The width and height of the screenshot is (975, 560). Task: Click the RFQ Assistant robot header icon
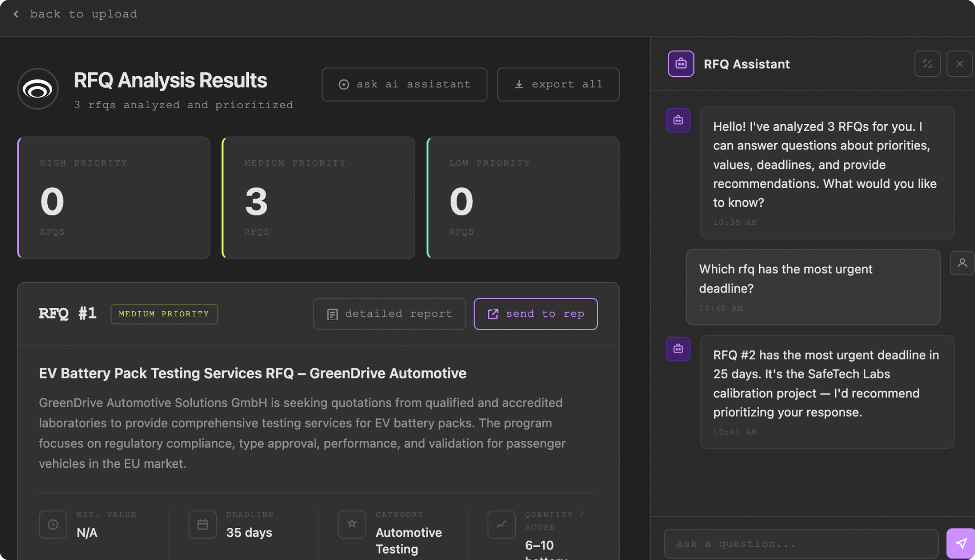[681, 63]
